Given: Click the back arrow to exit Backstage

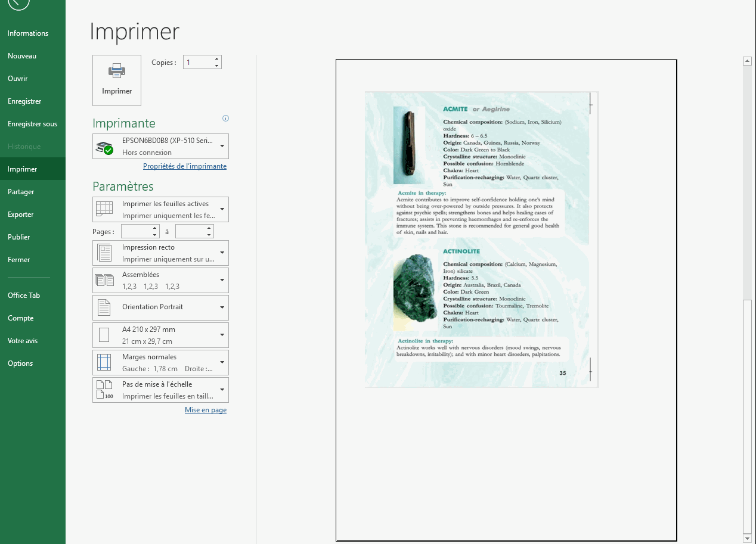Looking at the screenshot, I should coord(18,3).
